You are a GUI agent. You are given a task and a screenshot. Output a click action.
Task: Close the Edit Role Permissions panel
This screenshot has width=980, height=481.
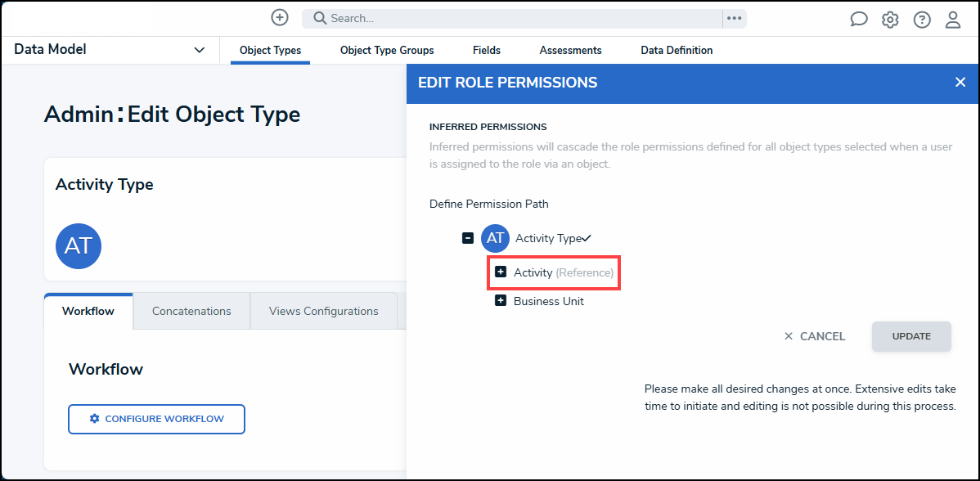(x=960, y=82)
